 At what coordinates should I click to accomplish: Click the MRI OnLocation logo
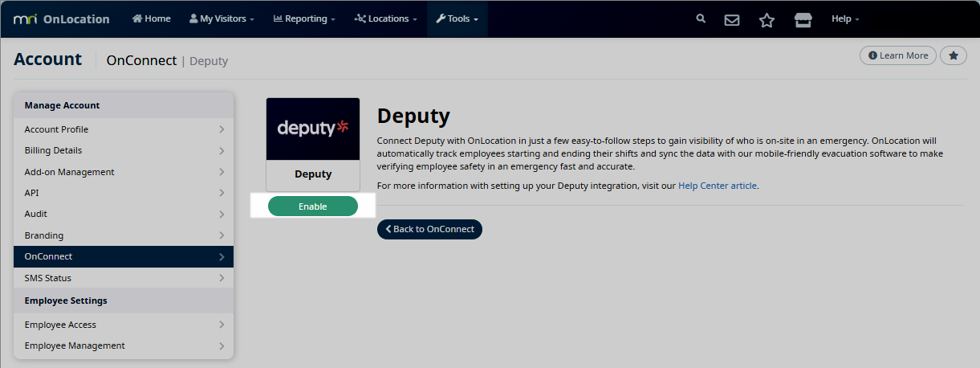click(x=62, y=19)
